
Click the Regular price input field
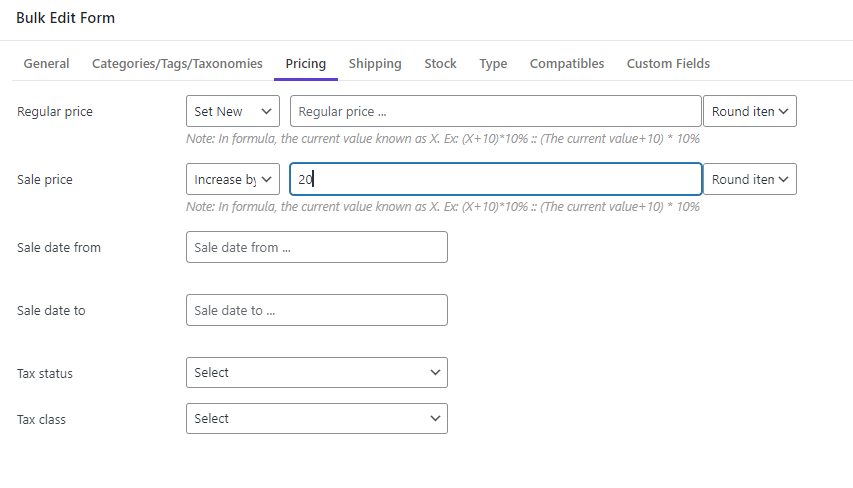(496, 111)
